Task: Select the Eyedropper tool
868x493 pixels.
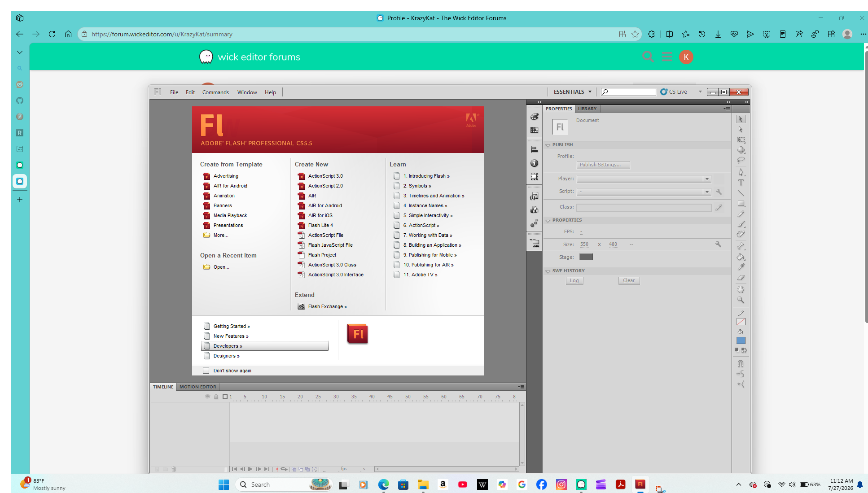Action: click(x=741, y=267)
